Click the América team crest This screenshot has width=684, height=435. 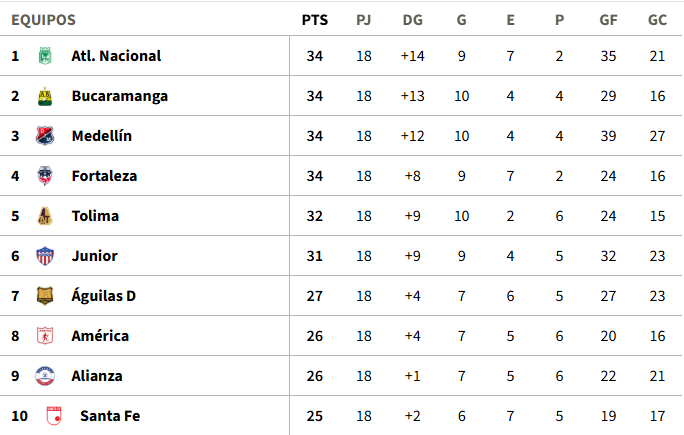(x=44, y=336)
